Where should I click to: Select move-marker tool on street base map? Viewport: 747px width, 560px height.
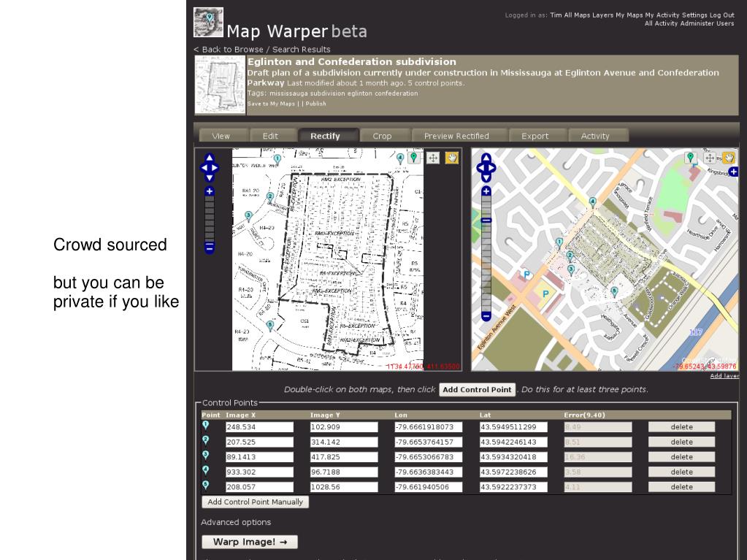[x=710, y=158]
